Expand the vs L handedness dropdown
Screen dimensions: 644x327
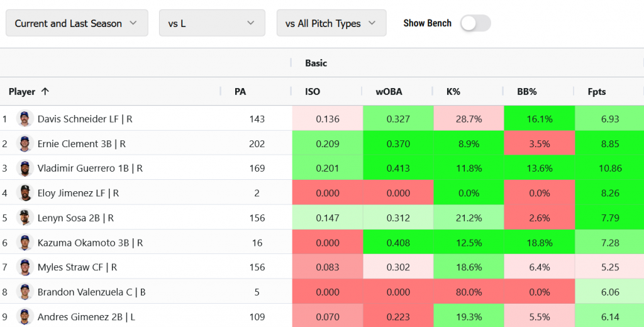212,23
